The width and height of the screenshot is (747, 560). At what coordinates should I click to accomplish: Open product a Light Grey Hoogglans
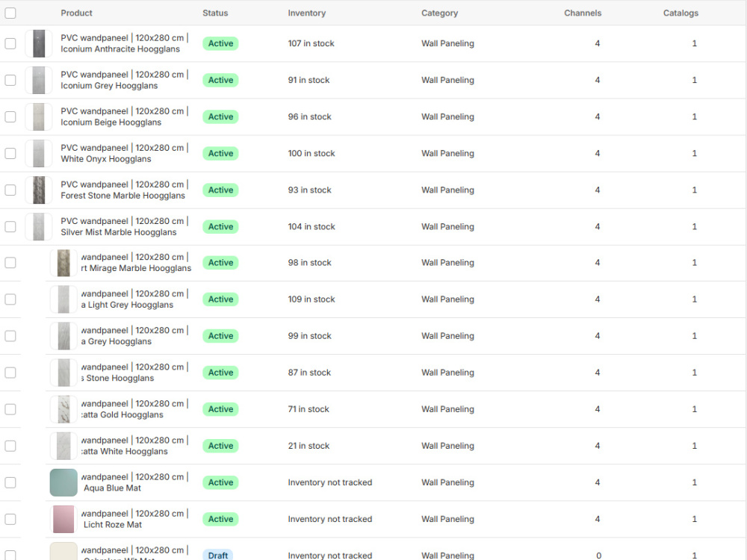pyautogui.click(x=134, y=299)
